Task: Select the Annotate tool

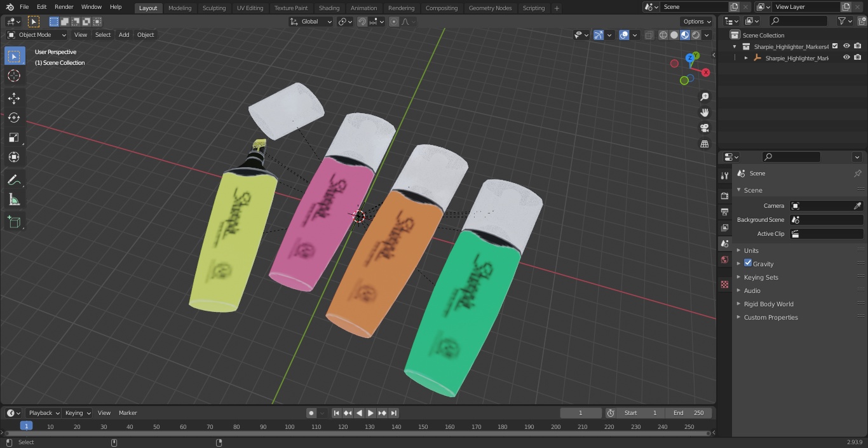Action: pos(14,180)
